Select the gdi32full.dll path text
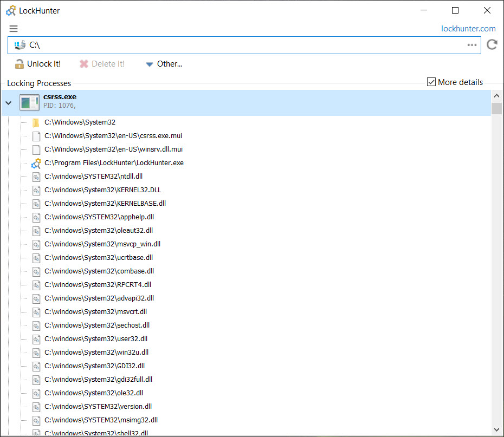Viewport: 504px width, 437px height. 98,379
